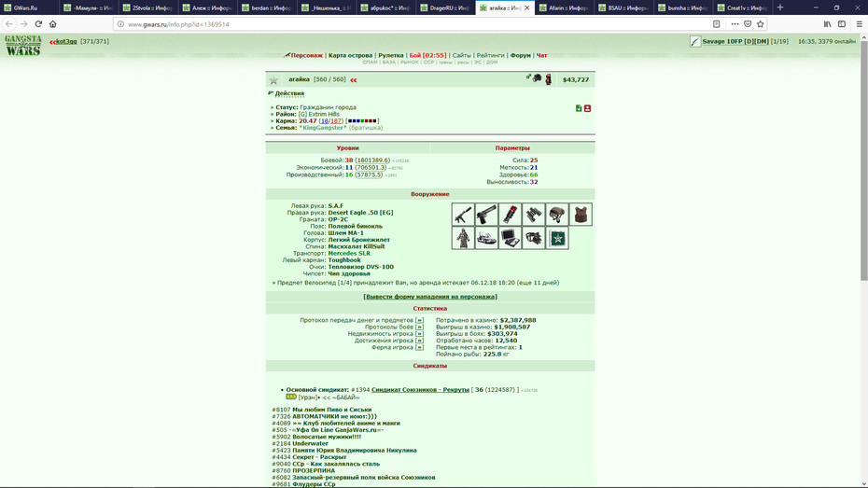Click the Desert Eagle .50 [EG] text link
868x488 pixels.
click(x=360, y=213)
